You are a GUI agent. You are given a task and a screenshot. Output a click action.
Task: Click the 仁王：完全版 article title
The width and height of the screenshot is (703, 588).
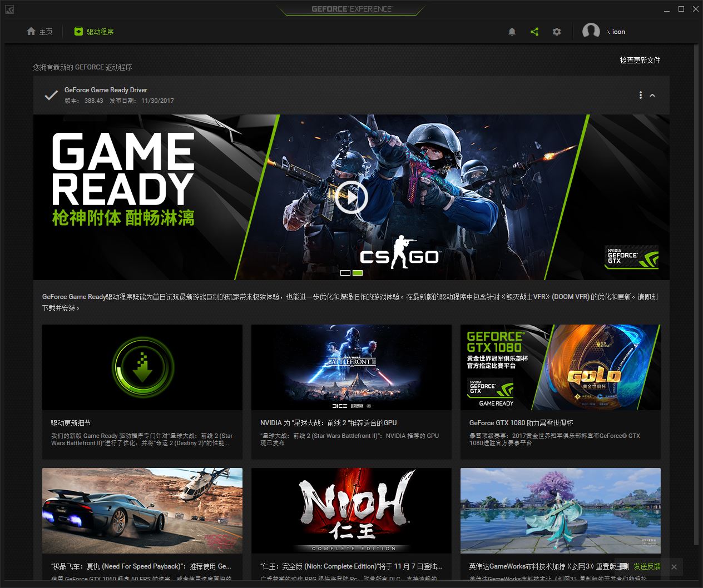click(x=351, y=566)
